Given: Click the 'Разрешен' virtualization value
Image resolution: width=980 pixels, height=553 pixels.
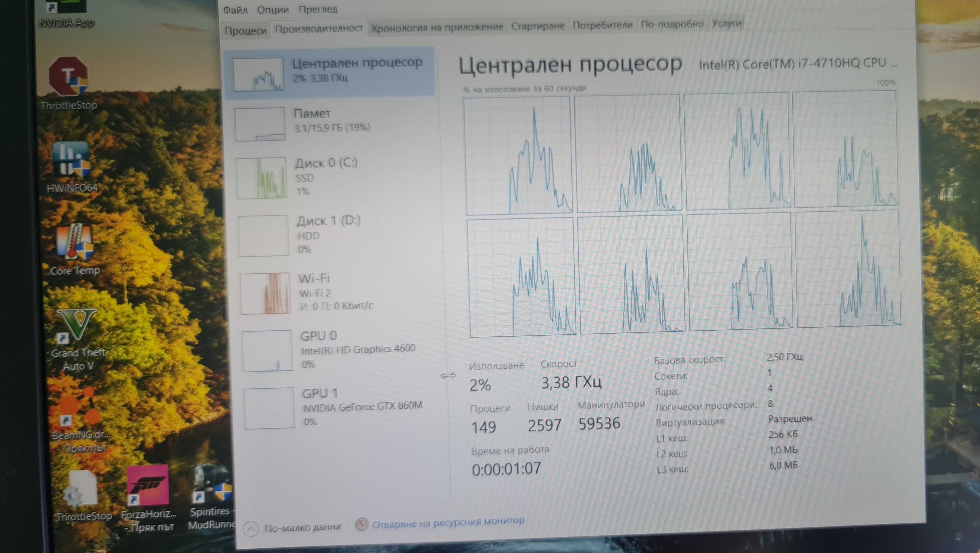Looking at the screenshot, I should pyautogui.click(x=789, y=419).
